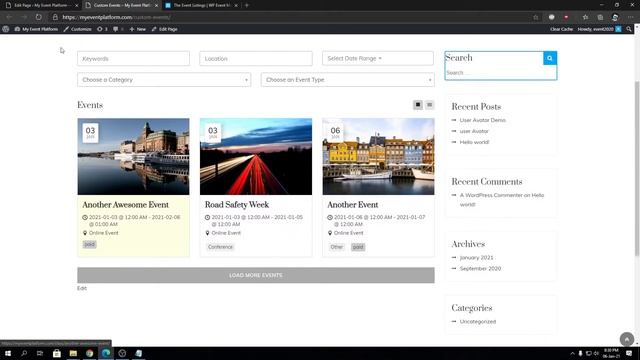Click the scroll-to-top arrow button

pyautogui.click(x=627, y=339)
